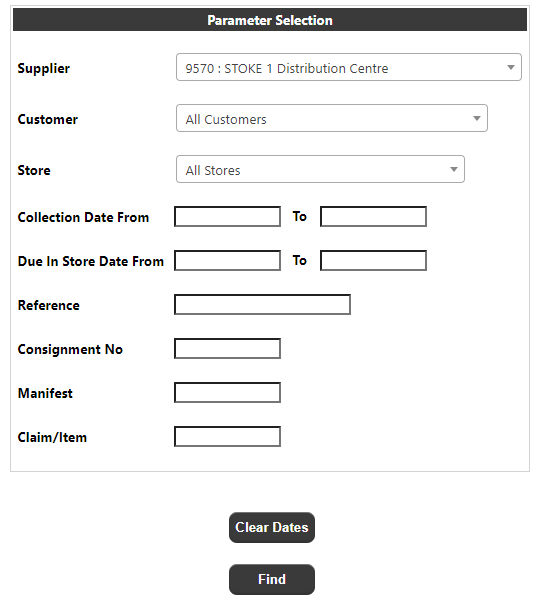
Task: Click inside the Reference text field
Action: [x=262, y=305]
